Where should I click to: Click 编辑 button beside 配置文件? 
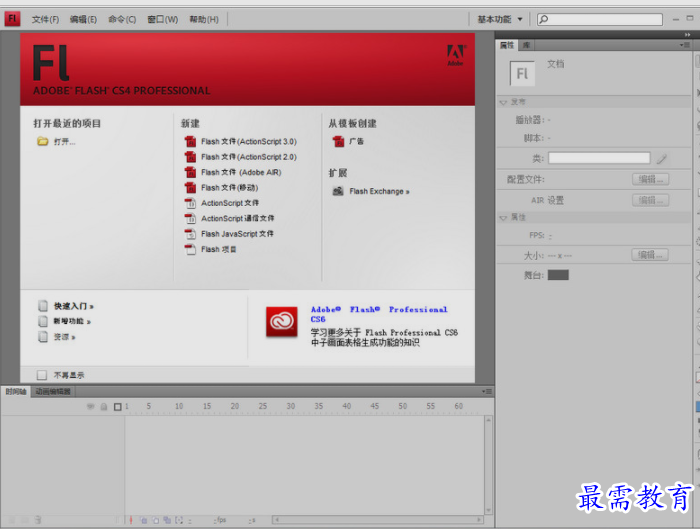tap(650, 179)
